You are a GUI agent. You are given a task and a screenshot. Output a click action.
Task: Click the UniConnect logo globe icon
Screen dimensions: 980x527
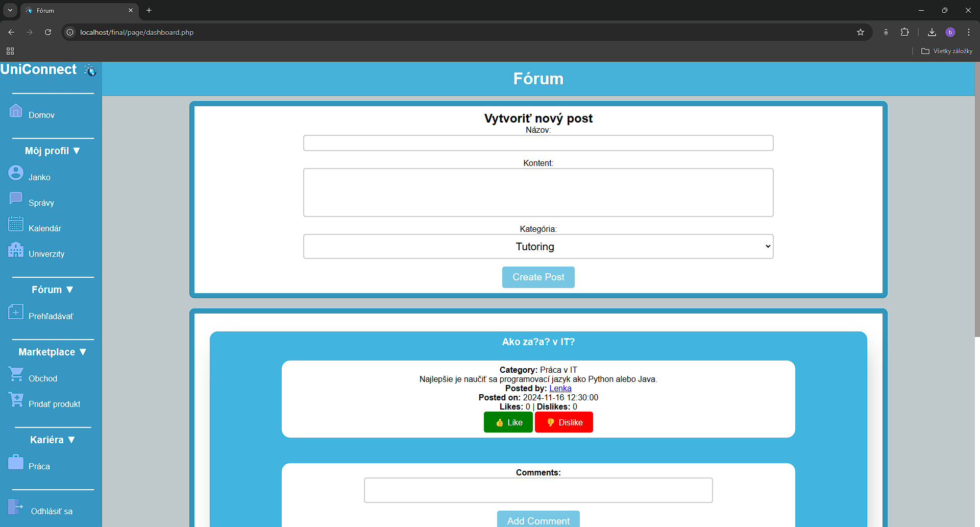pyautogui.click(x=90, y=70)
